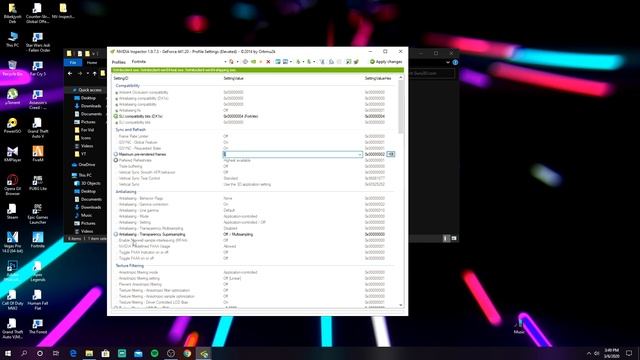Click the settings list vertical scrollbar thumb
The height and width of the screenshot is (360, 640).
click(400, 106)
